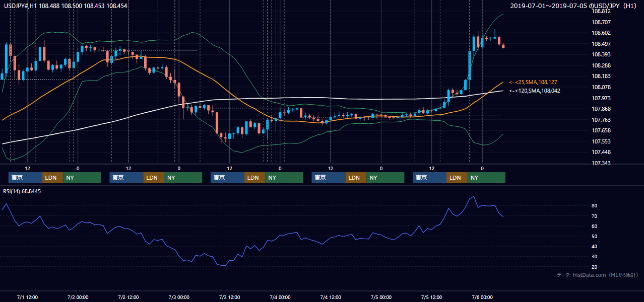Select the 107.763 price axis label
This screenshot has width=644, height=302.
(x=601, y=120)
